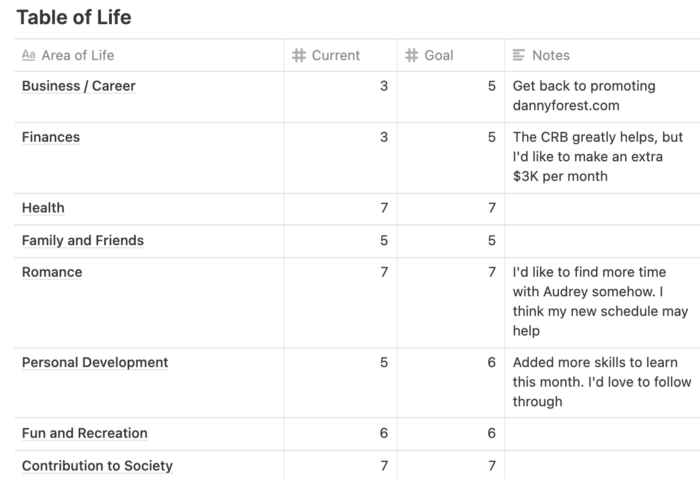Image resolution: width=700 pixels, height=479 pixels.
Task: Open the Area of Life column header
Action: point(149,55)
